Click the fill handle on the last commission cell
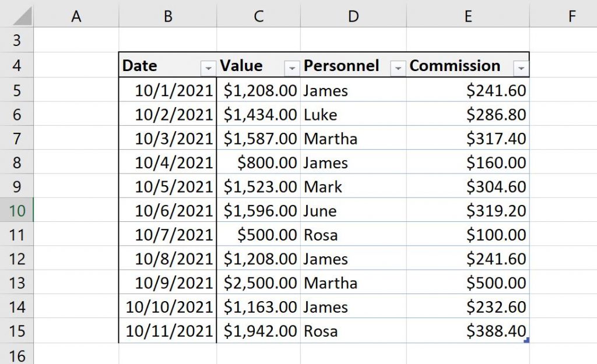Image resolution: width=597 pixels, height=364 pixels. (528, 338)
